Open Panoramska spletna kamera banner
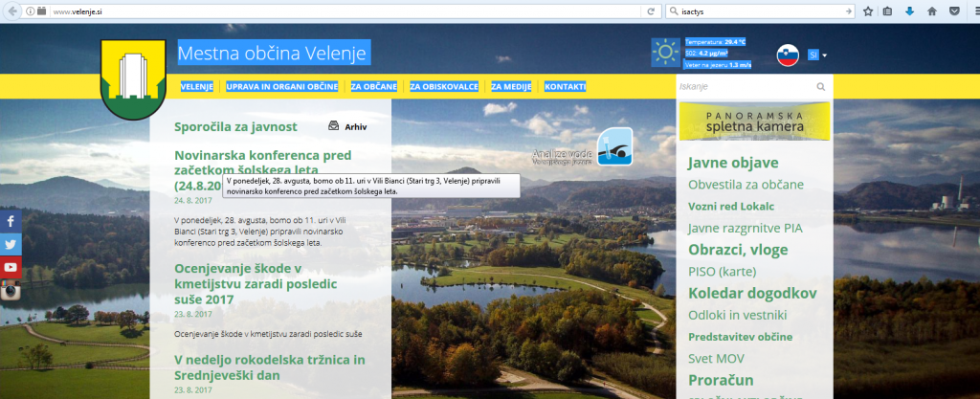 coord(754,122)
